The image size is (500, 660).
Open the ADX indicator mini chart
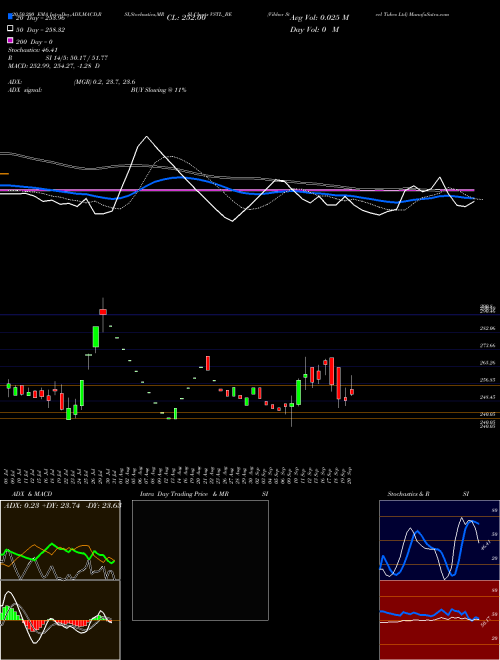(x=60, y=540)
